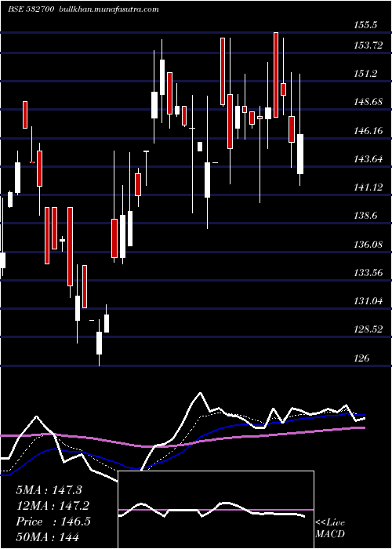Click the 128.52 price axis label

[368, 329]
